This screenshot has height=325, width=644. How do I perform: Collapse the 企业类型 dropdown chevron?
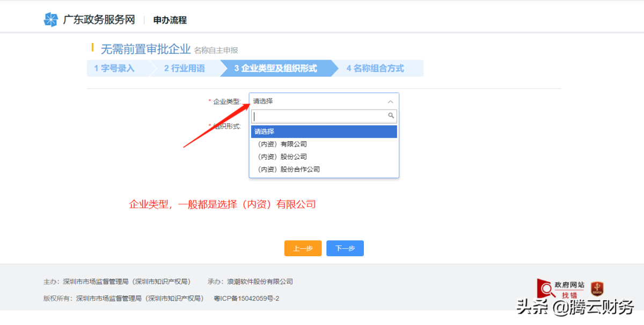(x=390, y=102)
